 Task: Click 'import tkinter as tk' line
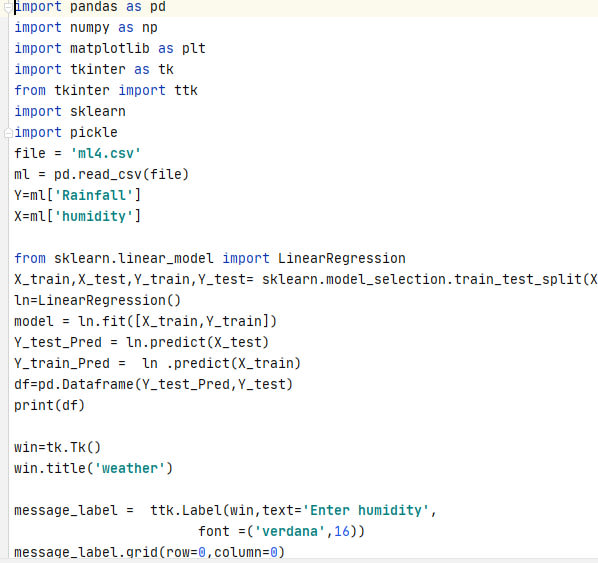[94, 70]
